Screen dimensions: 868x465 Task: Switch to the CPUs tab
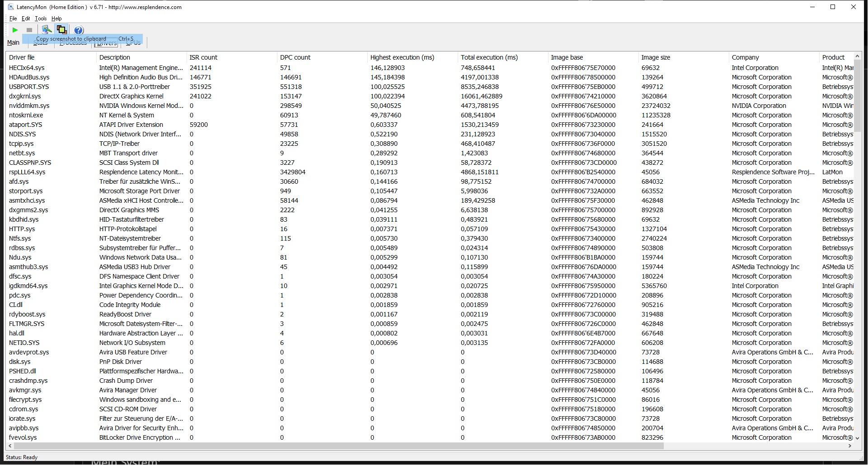click(133, 42)
